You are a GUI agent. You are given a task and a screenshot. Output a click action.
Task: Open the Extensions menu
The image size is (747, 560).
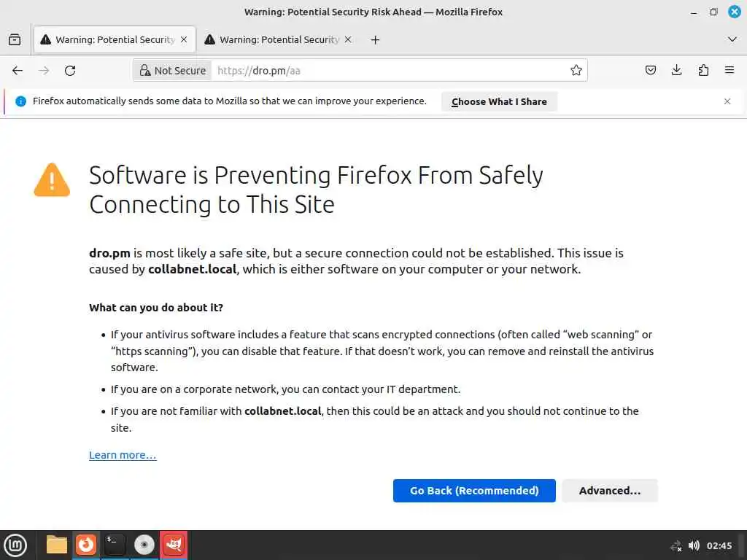(x=703, y=71)
